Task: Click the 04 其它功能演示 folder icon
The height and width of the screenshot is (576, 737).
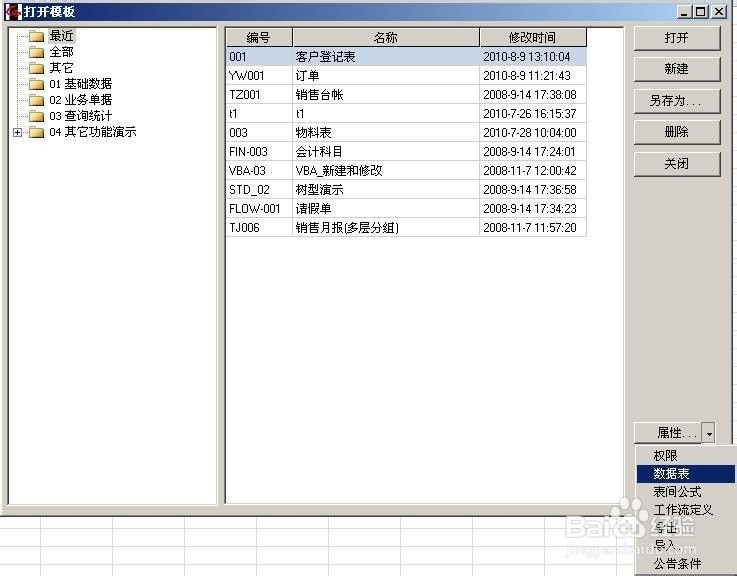Action: 36,132
